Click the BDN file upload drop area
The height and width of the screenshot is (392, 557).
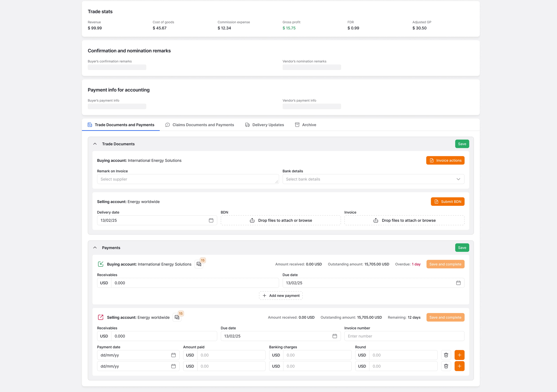point(281,220)
